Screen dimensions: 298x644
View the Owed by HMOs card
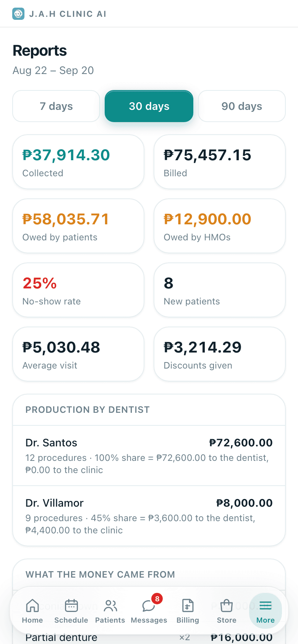click(220, 226)
